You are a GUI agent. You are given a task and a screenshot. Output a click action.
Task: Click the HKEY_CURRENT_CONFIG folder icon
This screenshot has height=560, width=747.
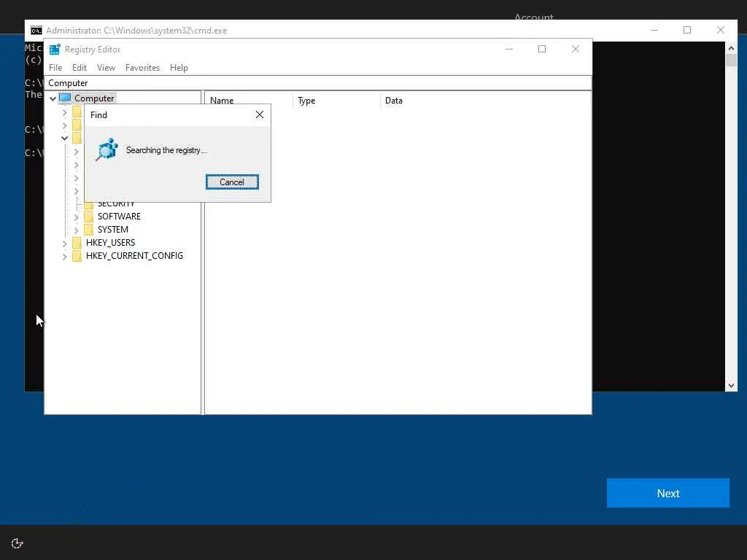[77, 256]
